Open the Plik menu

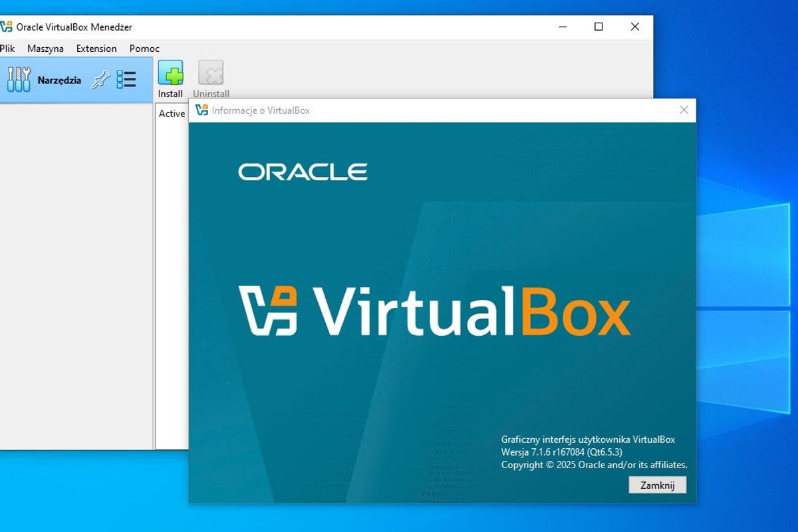[9, 48]
